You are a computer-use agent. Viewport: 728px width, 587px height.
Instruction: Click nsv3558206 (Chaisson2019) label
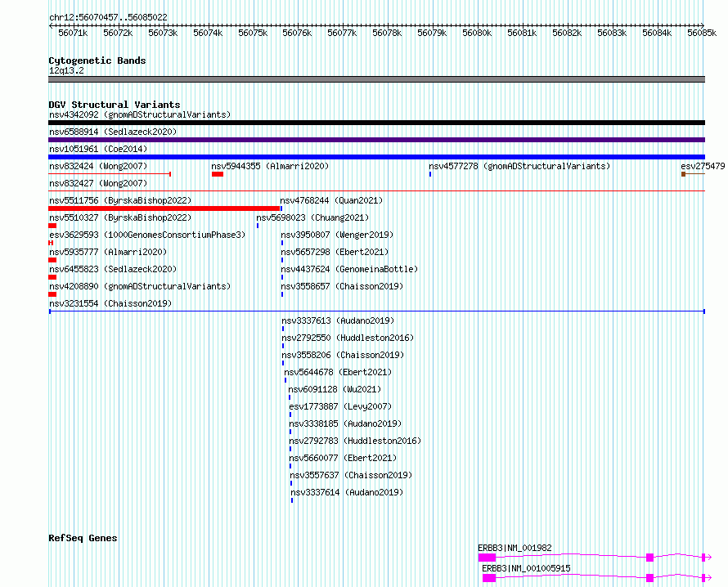(343, 355)
